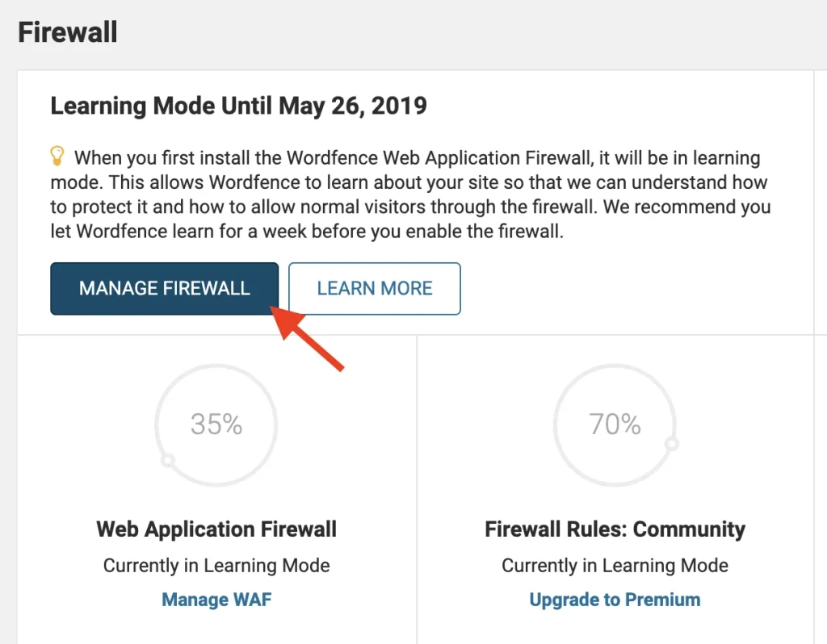Click Currently in Learning Mode under Web Application Firewall

tap(216, 566)
